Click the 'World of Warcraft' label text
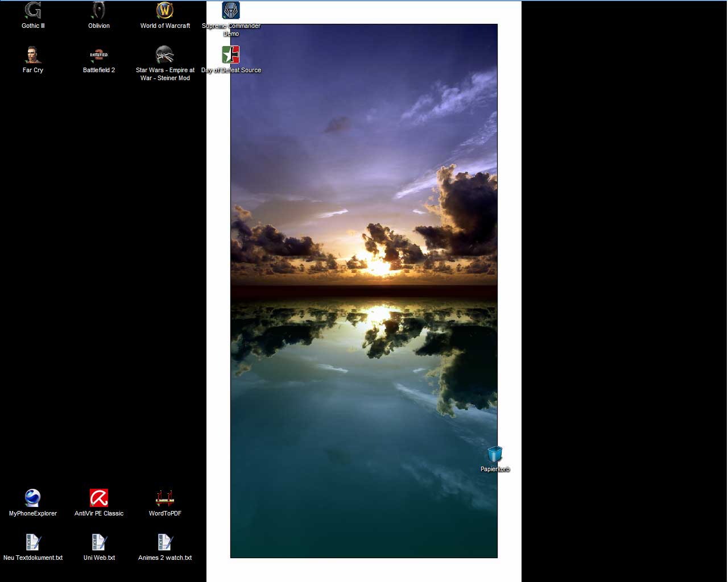 (x=165, y=26)
